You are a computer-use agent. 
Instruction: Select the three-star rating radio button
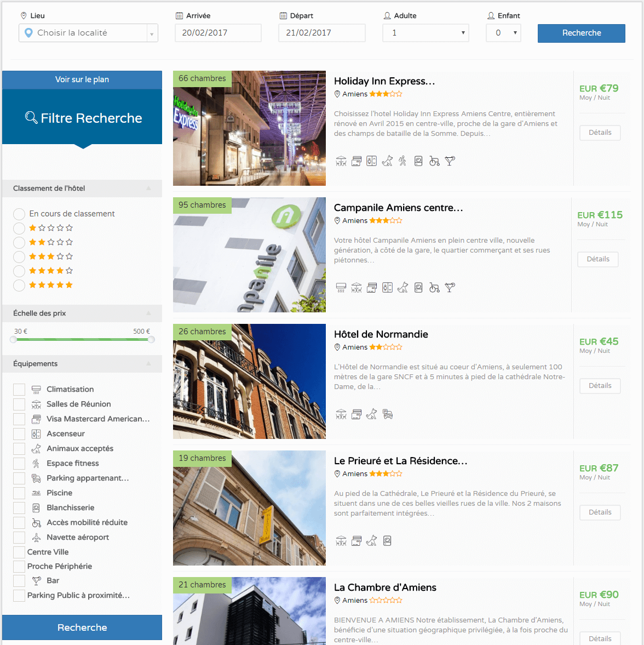tap(19, 256)
